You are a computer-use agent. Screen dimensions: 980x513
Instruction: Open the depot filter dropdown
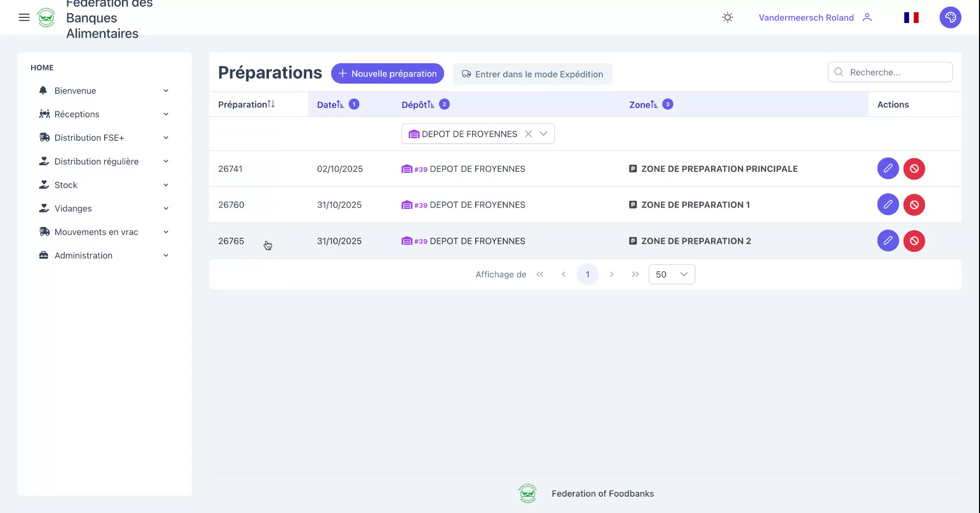pos(543,134)
